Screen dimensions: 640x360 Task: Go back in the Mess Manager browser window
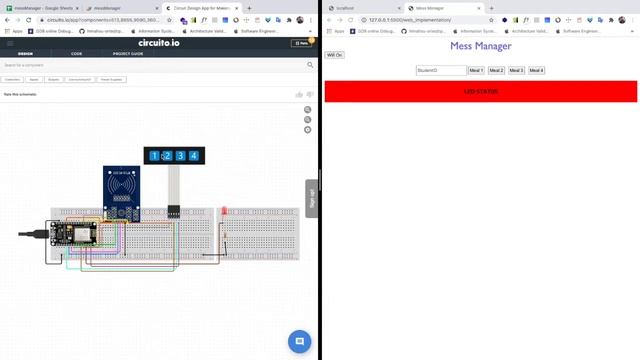[329, 20]
